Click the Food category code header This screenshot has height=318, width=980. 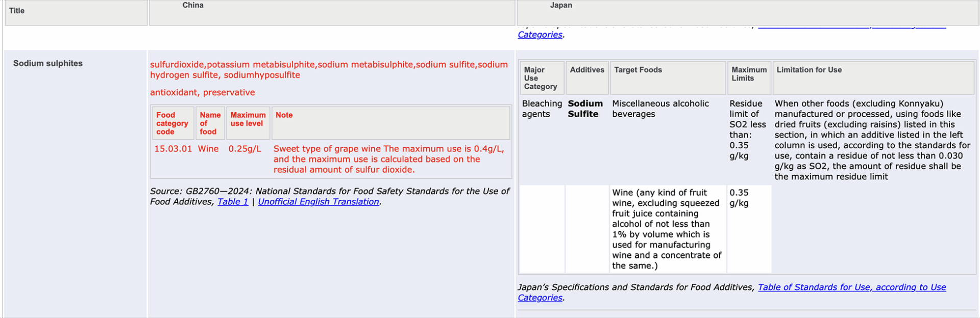[x=173, y=123]
